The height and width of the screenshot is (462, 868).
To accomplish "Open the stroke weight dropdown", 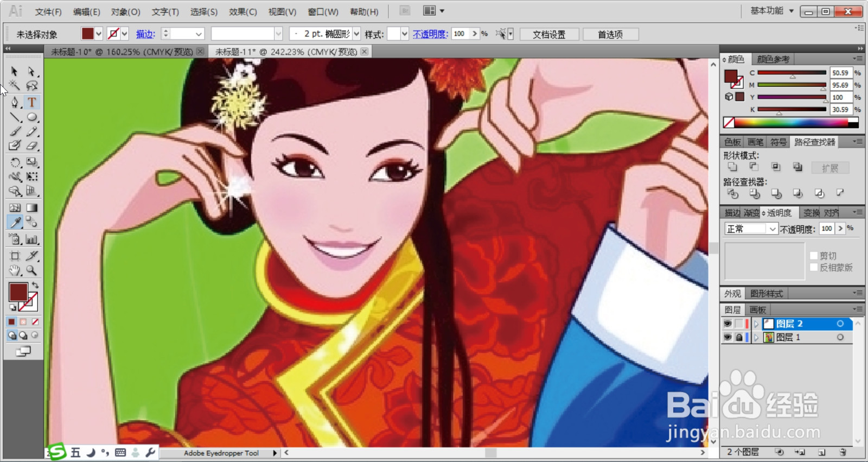I will pyautogui.click(x=199, y=34).
